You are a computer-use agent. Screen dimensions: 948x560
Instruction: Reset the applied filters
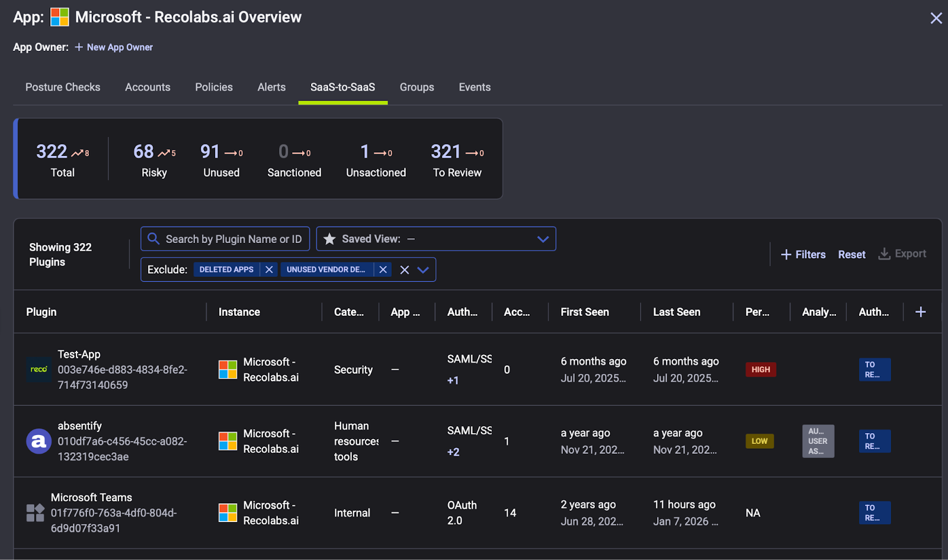[x=851, y=254]
